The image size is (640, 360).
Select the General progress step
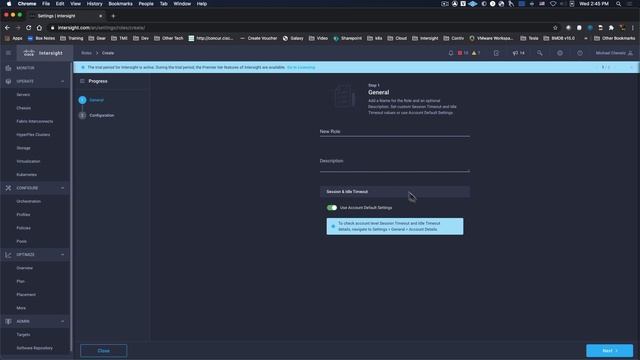97,100
